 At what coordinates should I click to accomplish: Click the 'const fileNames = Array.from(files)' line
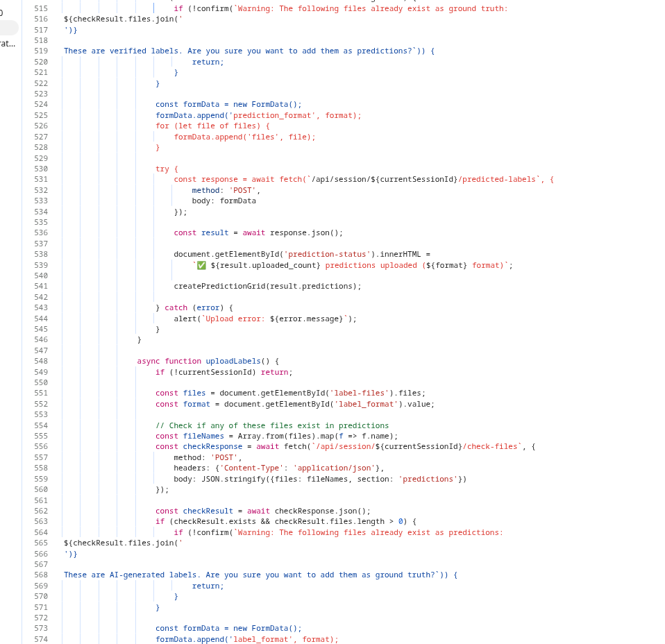pyautogui.click(x=276, y=436)
